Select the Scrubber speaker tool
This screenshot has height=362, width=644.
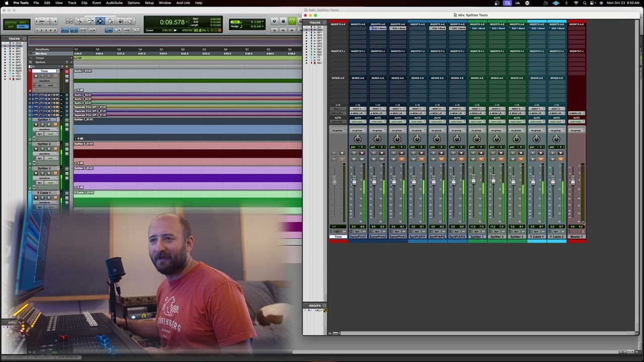point(121,21)
